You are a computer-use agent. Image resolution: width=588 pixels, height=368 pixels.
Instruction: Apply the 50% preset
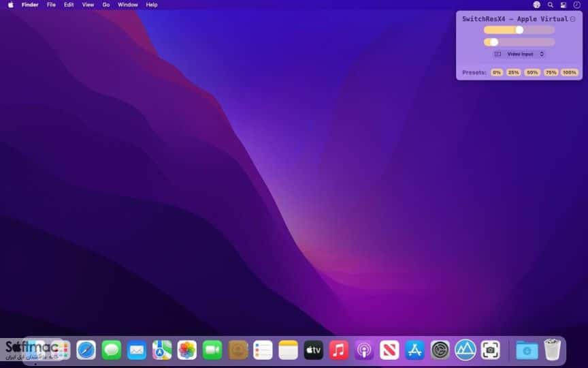point(532,72)
